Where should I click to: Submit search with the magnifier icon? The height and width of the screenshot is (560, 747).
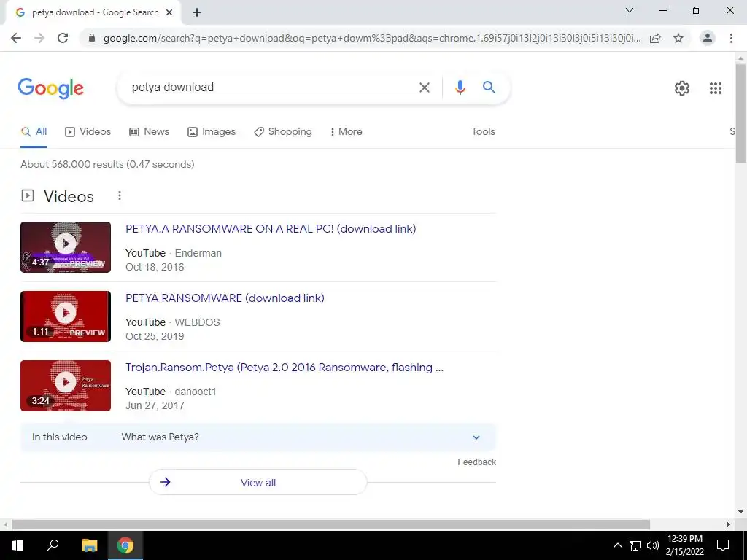(489, 87)
